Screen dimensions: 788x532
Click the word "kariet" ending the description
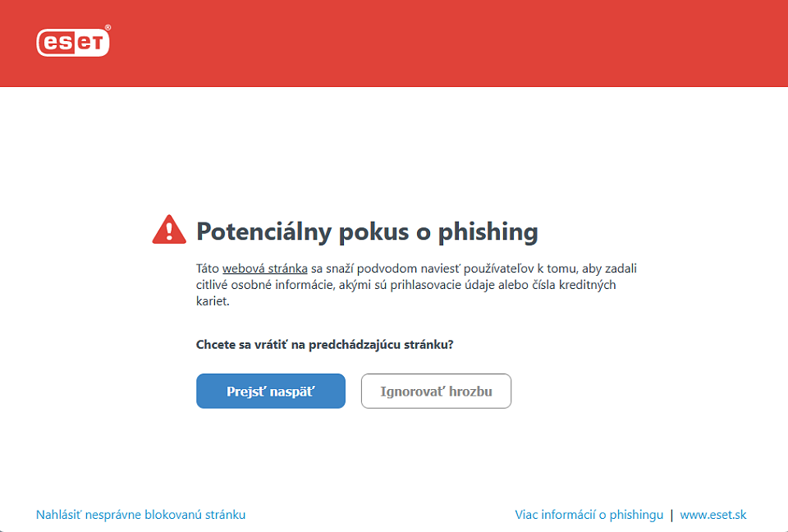point(213,301)
